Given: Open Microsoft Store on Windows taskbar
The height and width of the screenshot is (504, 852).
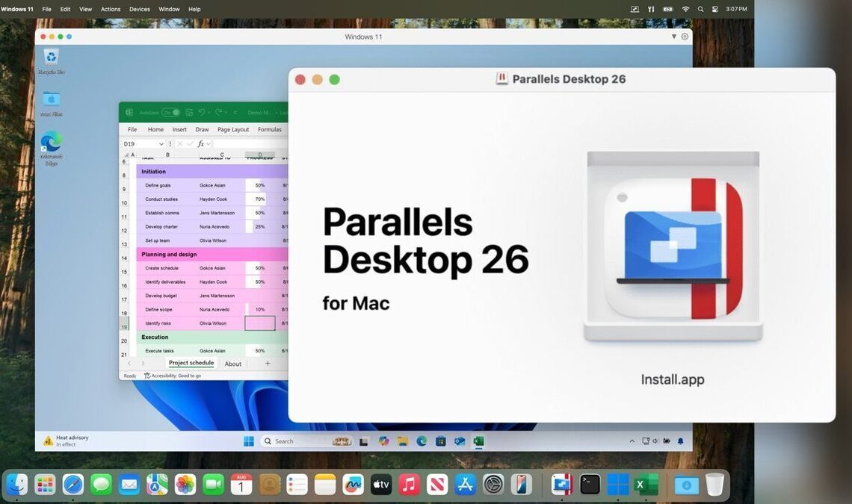Looking at the screenshot, I should tap(441, 441).
